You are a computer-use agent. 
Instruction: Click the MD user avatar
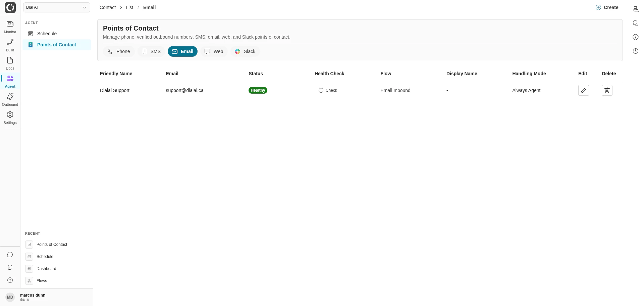click(x=10, y=297)
